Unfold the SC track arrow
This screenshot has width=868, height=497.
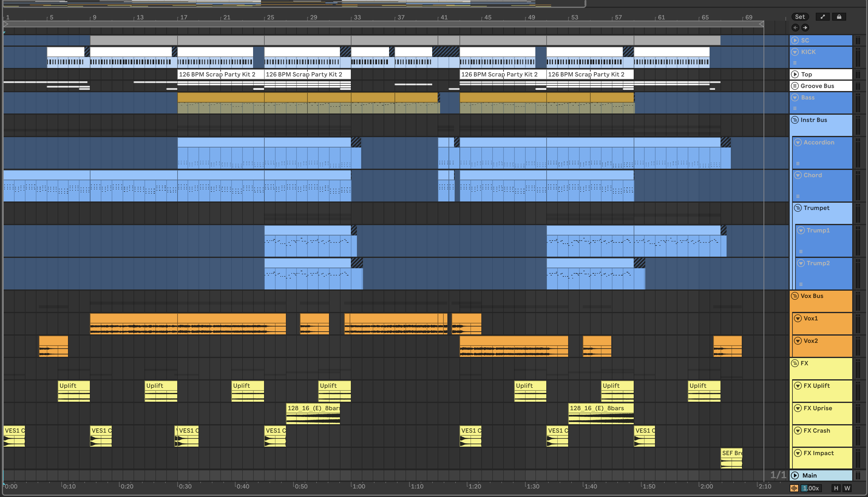tap(795, 40)
